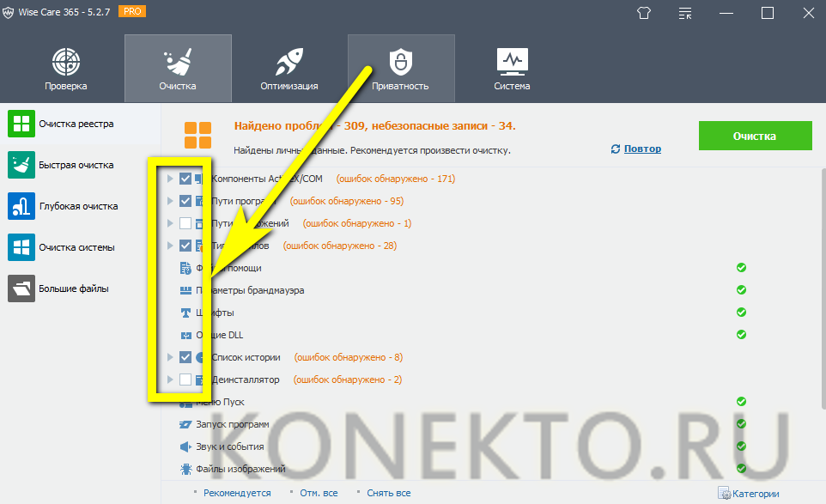Screen dimensions: 826x504
Task: Click the '(ошибок обнаружено - 8)' text
Action: coord(349,357)
